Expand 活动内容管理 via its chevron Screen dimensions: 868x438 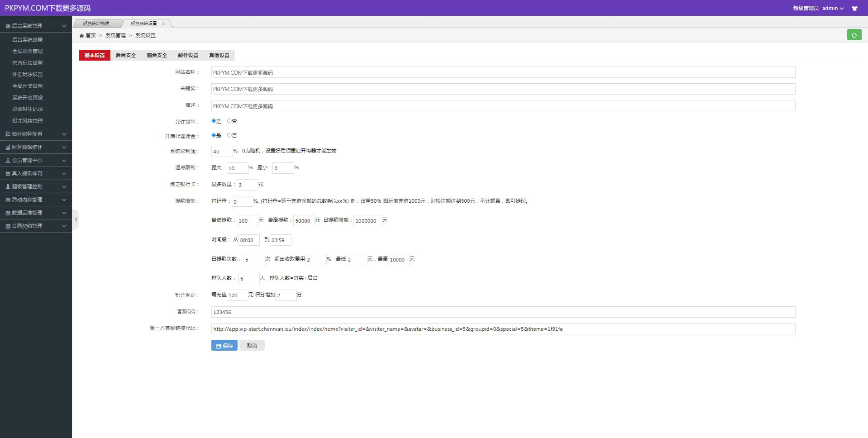point(64,200)
